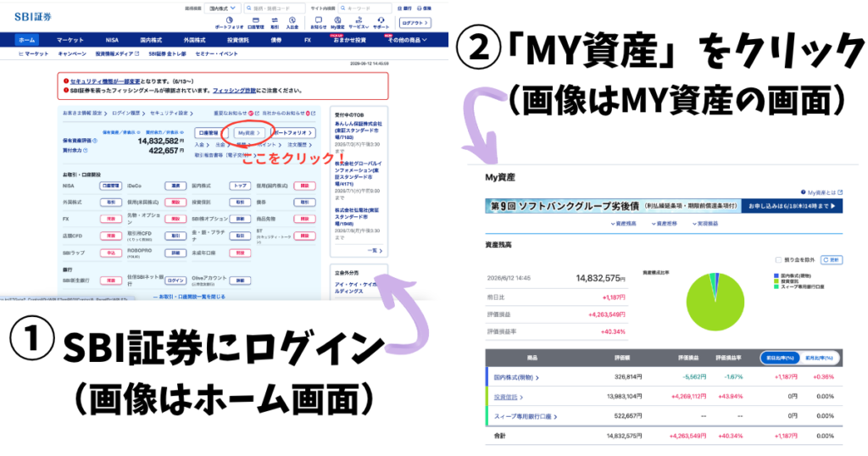The width and height of the screenshot is (868, 456).
Task: Open the 投資信託 navigation tab
Action: point(238,40)
